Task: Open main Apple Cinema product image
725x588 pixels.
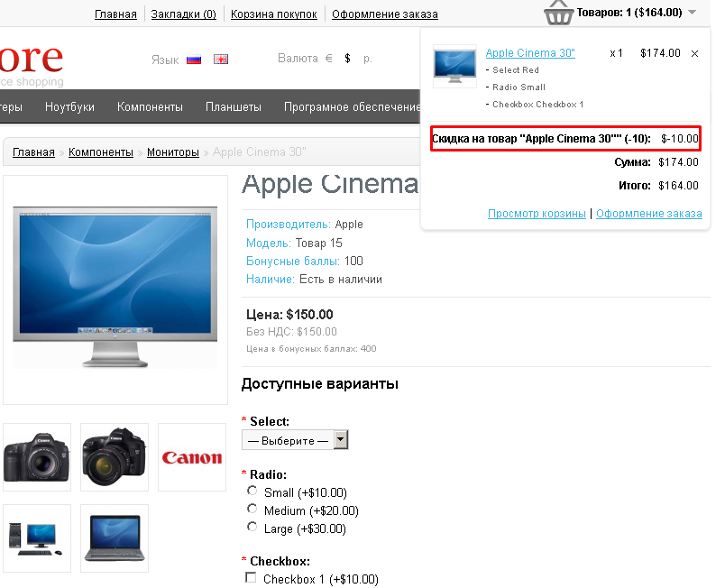Action: click(x=115, y=289)
